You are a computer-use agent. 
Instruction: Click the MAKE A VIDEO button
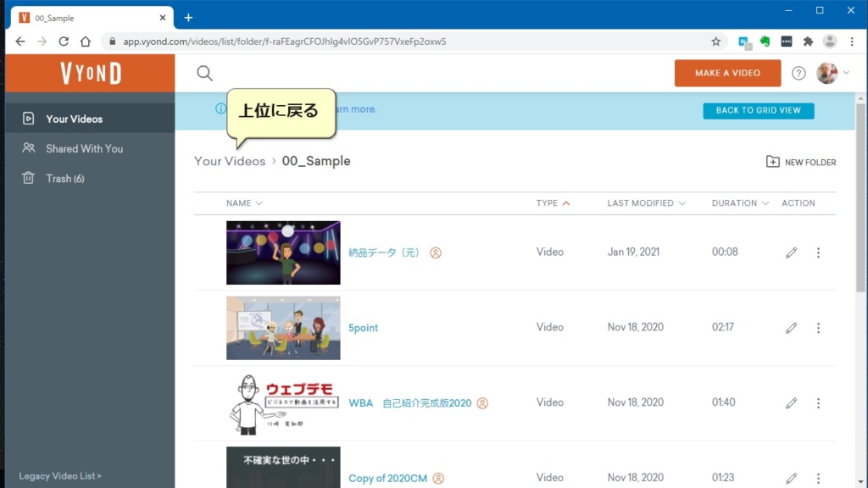[x=727, y=73]
